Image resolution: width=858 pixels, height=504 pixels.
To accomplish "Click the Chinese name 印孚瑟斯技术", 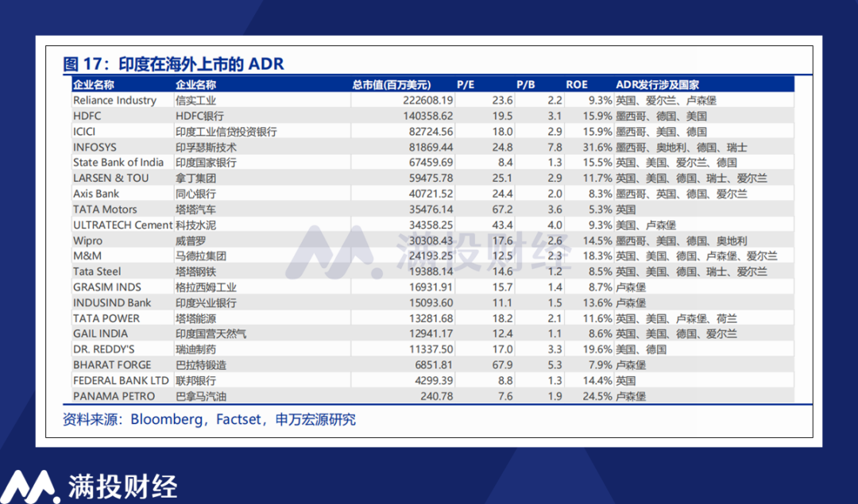I will [x=207, y=147].
